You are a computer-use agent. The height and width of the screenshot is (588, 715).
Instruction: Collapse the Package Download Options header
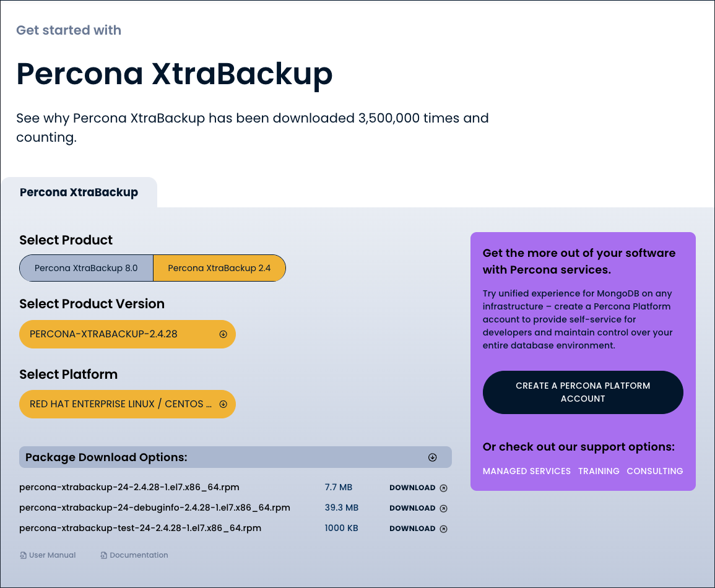(x=235, y=457)
